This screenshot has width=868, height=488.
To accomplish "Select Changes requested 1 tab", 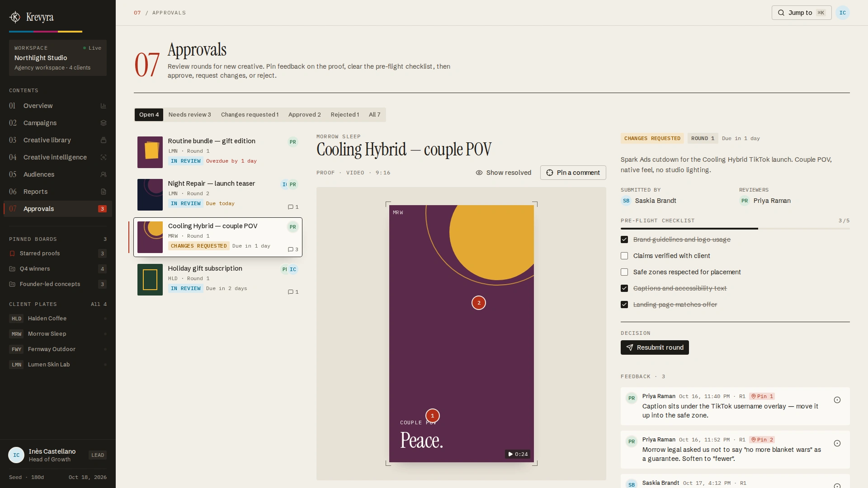I will point(250,115).
